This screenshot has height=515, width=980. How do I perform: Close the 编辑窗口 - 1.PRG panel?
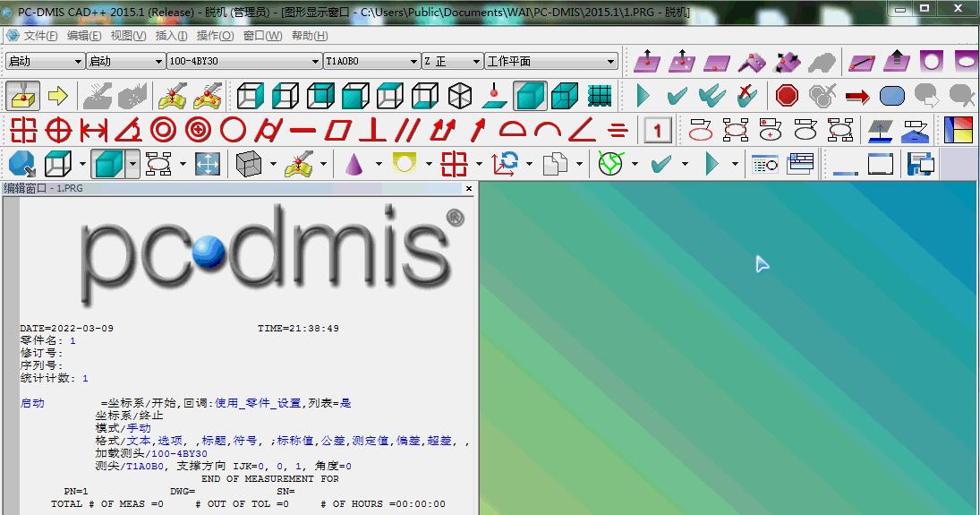[x=469, y=188]
